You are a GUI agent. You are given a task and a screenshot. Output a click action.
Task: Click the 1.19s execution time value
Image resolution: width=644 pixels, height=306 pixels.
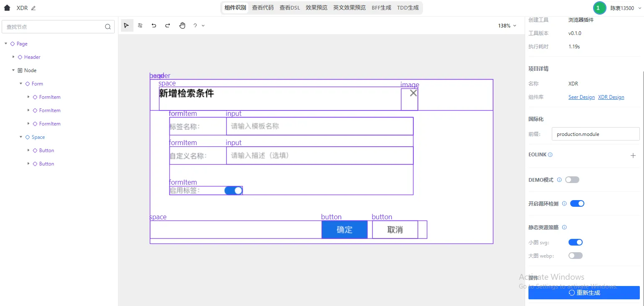[574, 47]
